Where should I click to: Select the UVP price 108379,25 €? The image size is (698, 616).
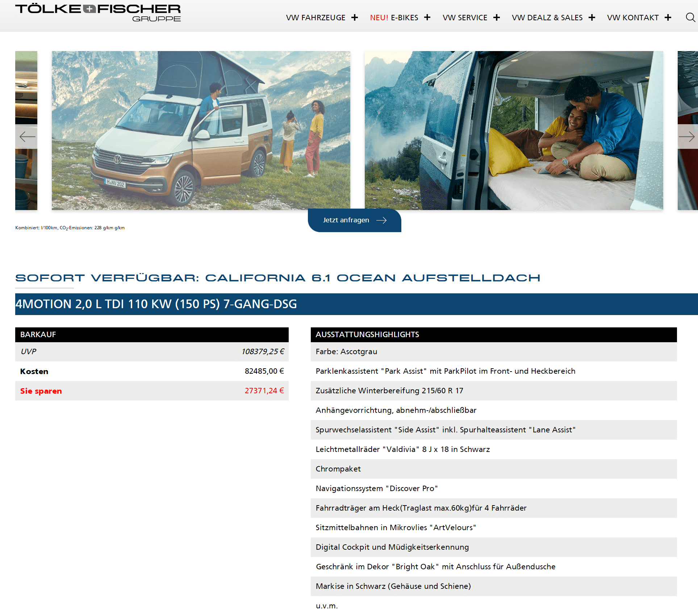263,352
